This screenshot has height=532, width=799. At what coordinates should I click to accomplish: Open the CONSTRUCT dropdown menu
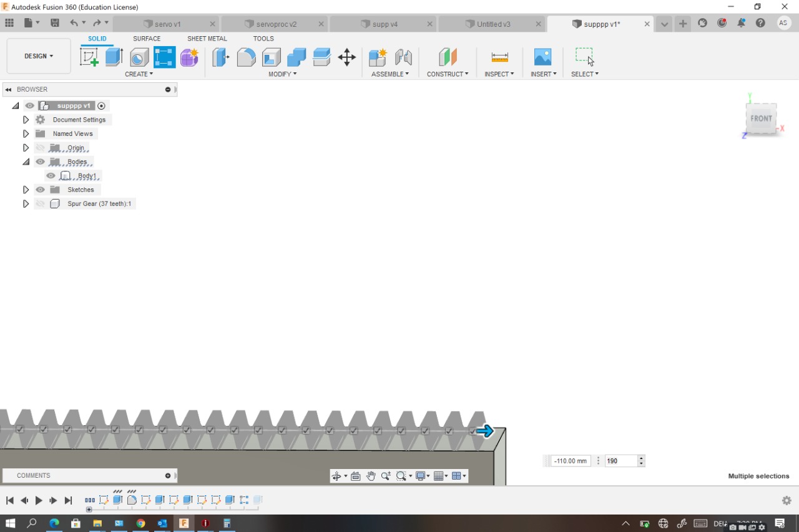pyautogui.click(x=448, y=74)
